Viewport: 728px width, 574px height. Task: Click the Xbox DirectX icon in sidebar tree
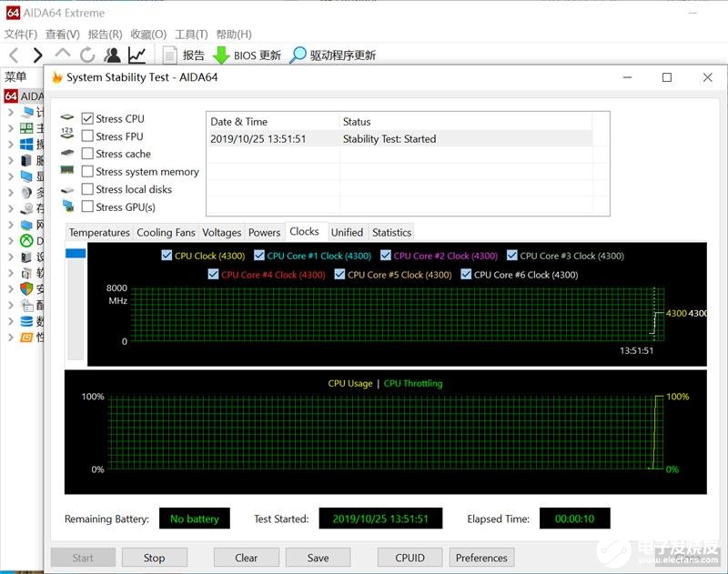[x=26, y=240]
